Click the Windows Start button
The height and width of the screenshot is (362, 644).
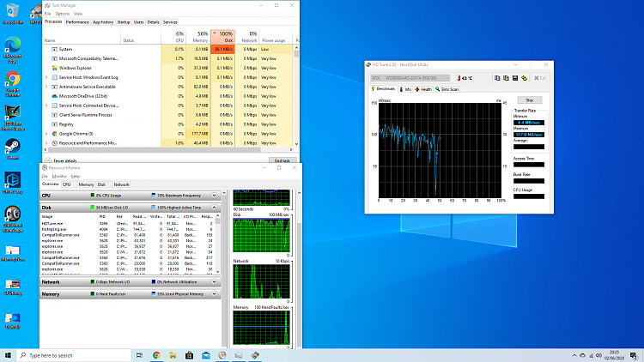click(x=9, y=354)
